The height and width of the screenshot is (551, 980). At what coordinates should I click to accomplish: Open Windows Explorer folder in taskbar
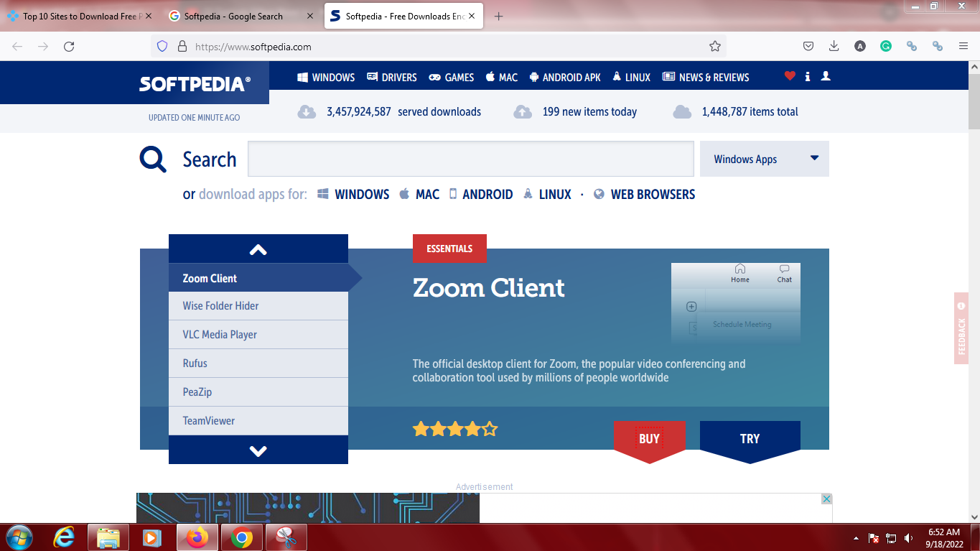(x=108, y=537)
